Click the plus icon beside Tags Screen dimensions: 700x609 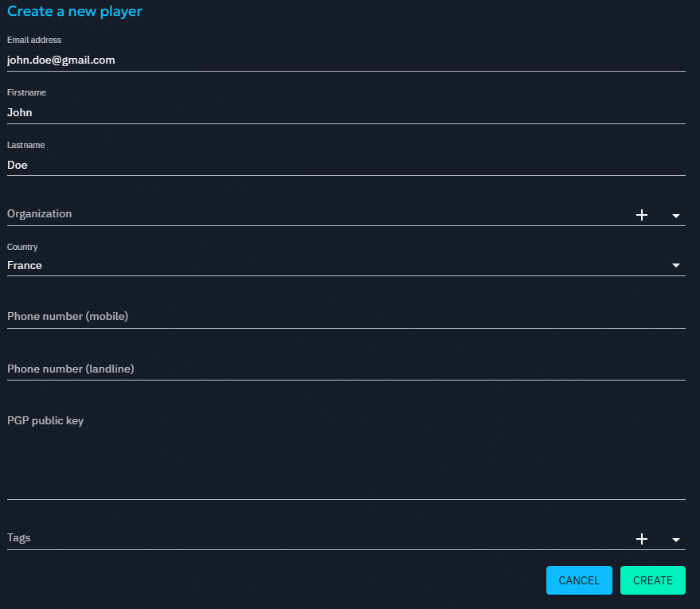[642, 539]
